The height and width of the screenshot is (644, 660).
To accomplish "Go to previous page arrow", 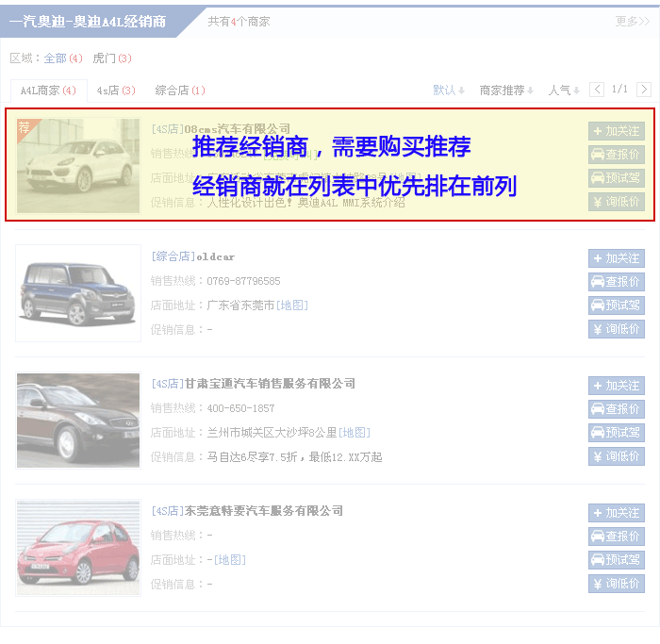I will pyautogui.click(x=597, y=90).
